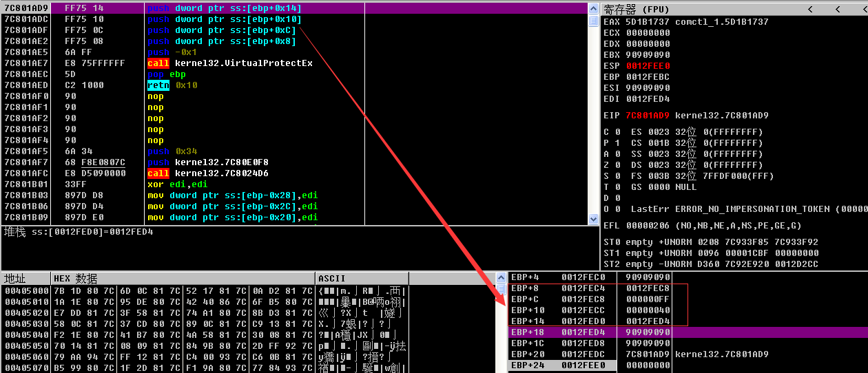Click the disassembly pane scrollbar thumb
The height and width of the screenshot is (373, 868).
coord(593,21)
